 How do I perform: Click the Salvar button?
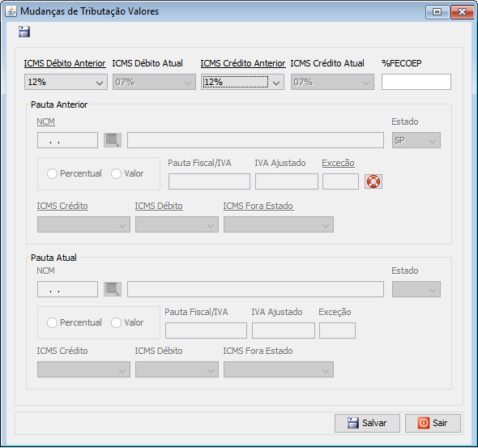pos(367,423)
